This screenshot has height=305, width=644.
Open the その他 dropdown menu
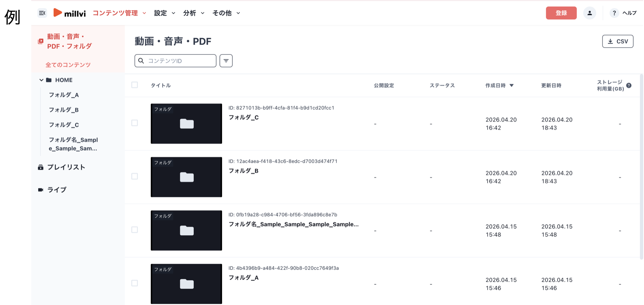click(x=226, y=13)
